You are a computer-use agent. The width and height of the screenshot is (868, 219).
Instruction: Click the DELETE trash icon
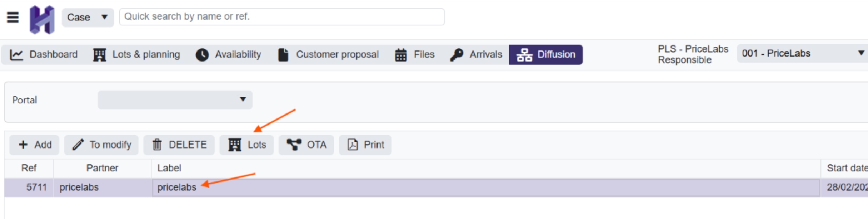(157, 145)
